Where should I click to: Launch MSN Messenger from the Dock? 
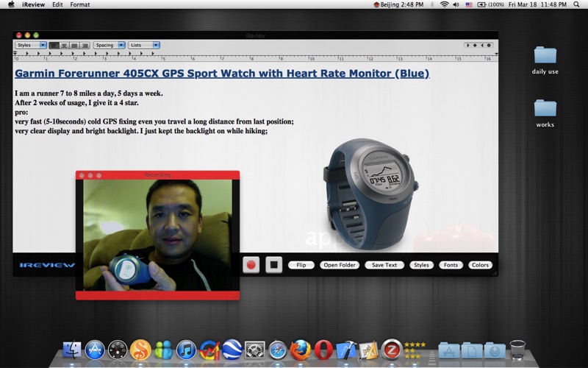tap(163, 350)
